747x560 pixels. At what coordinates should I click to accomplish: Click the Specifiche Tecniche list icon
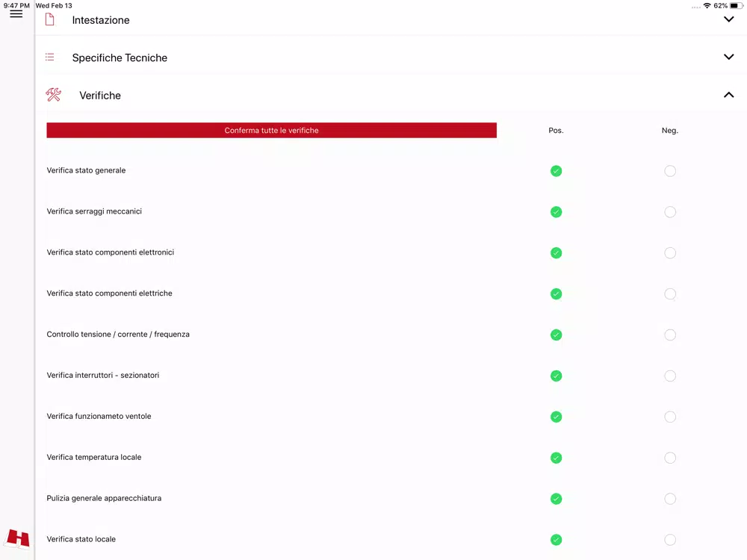tap(49, 57)
